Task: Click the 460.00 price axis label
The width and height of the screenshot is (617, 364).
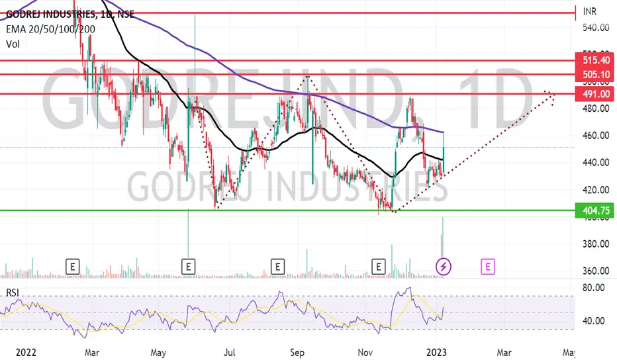Action: pyautogui.click(x=596, y=136)
